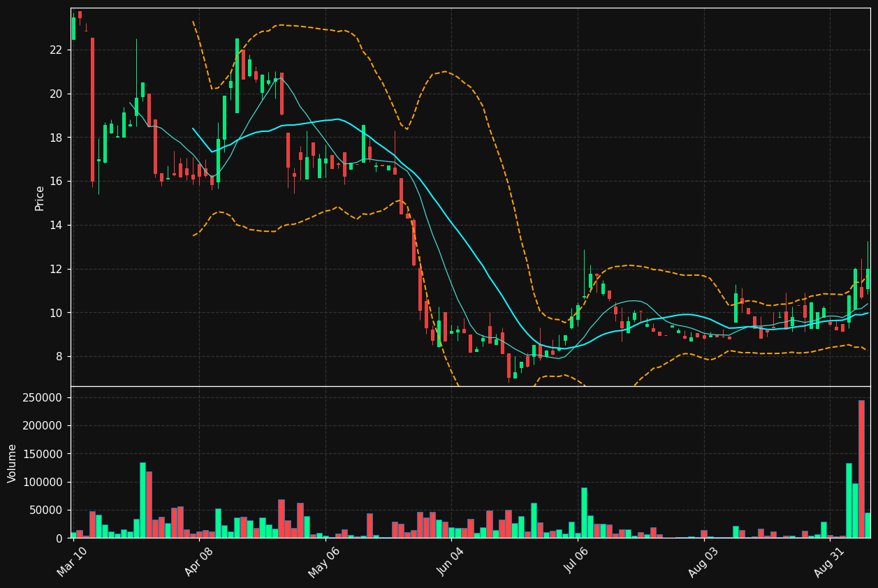Click the "May 06" date label
Viewport: 878px width, 588px height.
click(x=323, y=561)
